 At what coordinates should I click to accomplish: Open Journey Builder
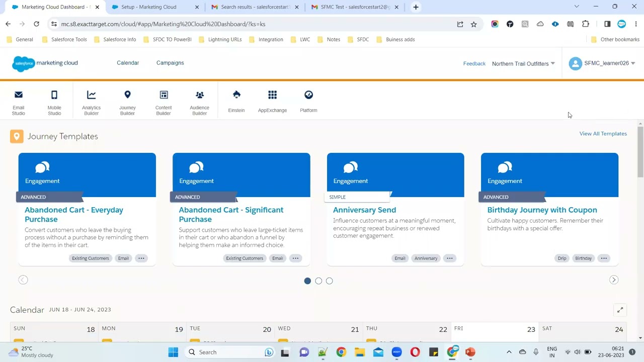point(127,103)
